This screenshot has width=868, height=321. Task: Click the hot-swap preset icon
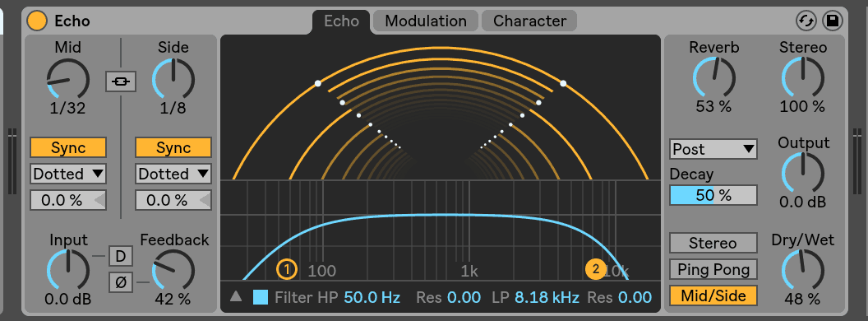point(806,21)
